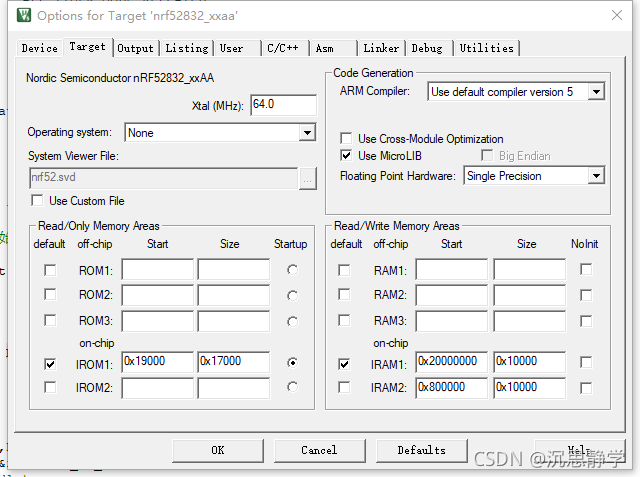This screenshot has width=640, height=477.
Task: Expand the Operating system dropdown
Action: click(307, 133)
